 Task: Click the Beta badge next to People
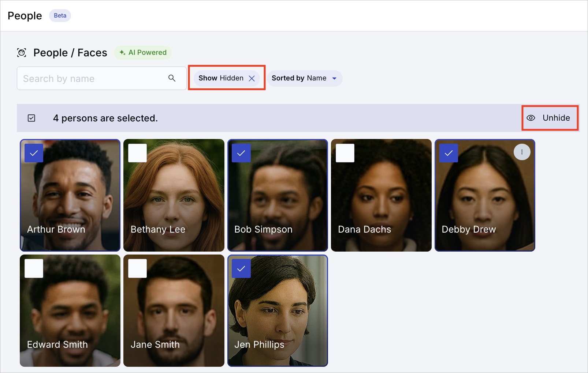point(60,15)
